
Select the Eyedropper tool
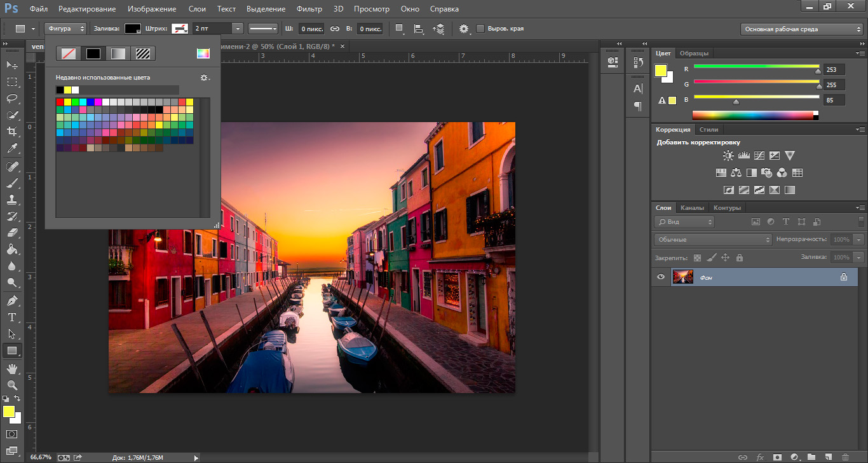[11, 148]
